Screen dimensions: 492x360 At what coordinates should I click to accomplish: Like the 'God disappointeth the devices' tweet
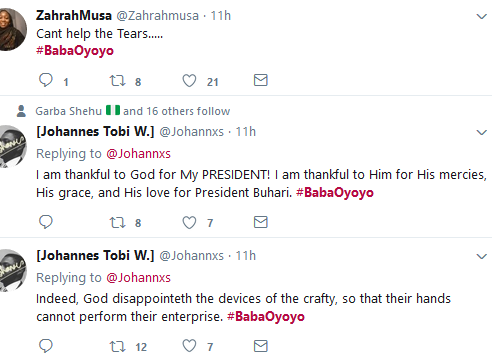(x=189, y=346)
